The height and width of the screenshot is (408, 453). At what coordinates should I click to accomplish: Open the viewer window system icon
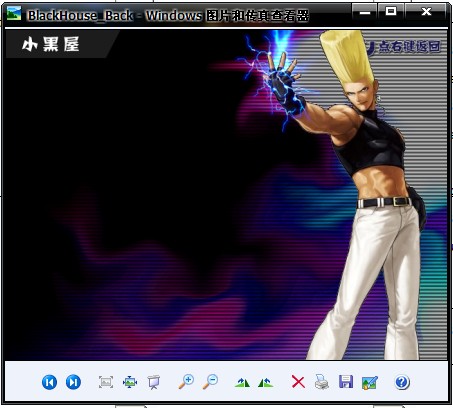pyautogui.click(x=14, y=13)
